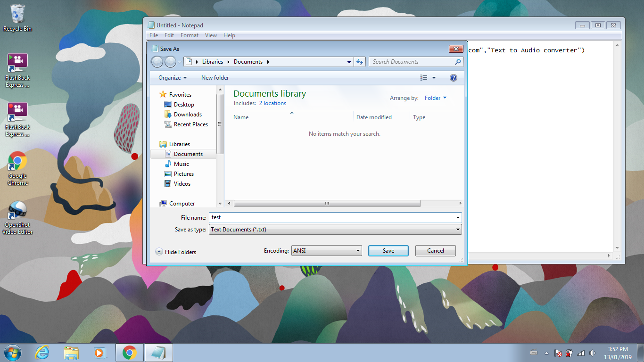Open the Format menu in Notepad
This screenshot has width=644, height=362.
[x=189, y=35]
